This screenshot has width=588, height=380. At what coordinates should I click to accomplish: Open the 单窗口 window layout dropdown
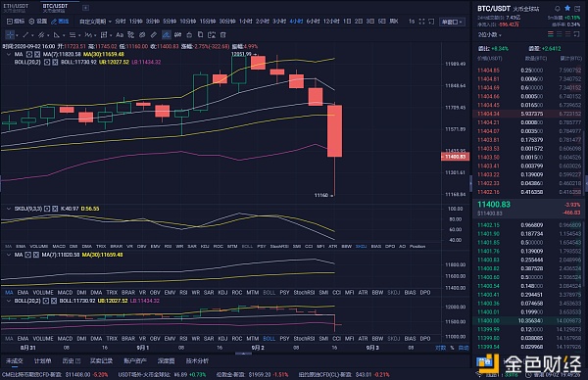coord(452,22)
